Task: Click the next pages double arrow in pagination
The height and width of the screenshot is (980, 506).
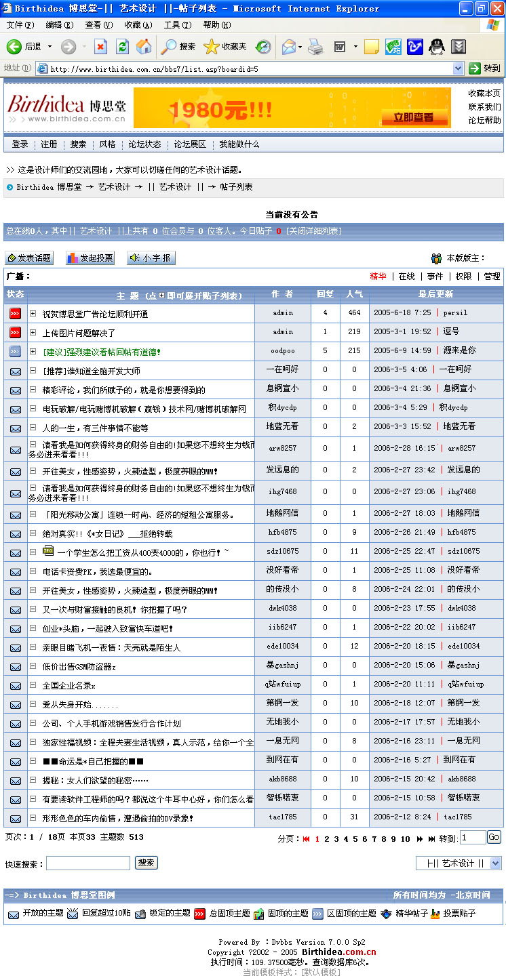Action: 420,839
